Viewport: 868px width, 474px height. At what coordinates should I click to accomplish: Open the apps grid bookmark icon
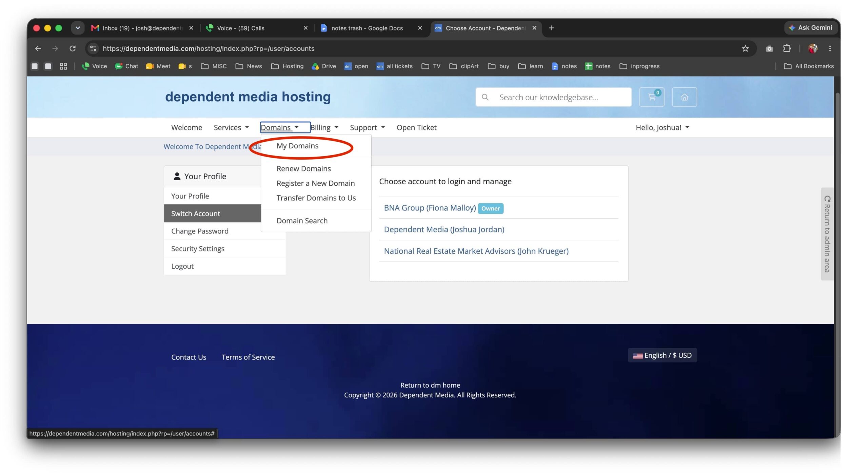(63, 66)
